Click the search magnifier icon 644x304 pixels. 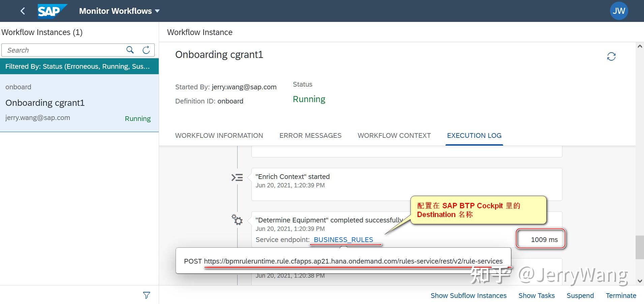(x=130, y=50)
